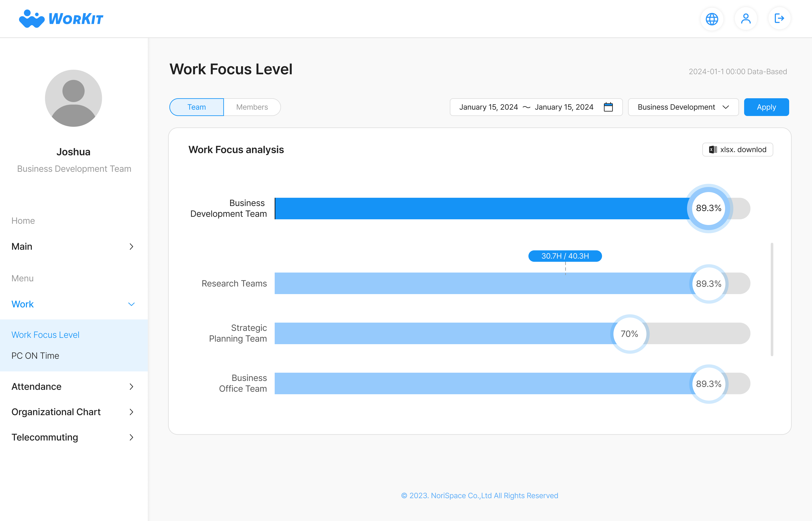812x521 pixels.
Task: Click Joshua's profile avatar
Action: [73, 98]
